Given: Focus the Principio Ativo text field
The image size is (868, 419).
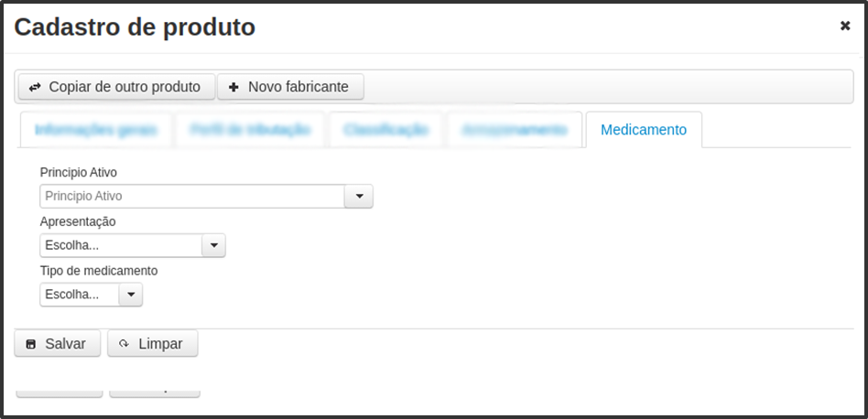Looking at the screenshot, I should (x=192, y=196).
